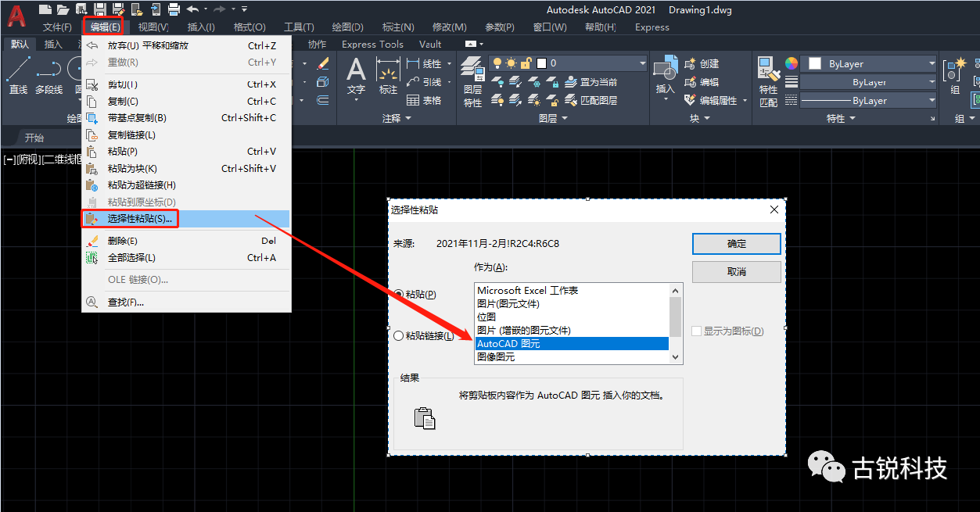Select 位图 (bitmap) in the paste list
The width and height of the screenshot is (980, 512).
[572, 317]
